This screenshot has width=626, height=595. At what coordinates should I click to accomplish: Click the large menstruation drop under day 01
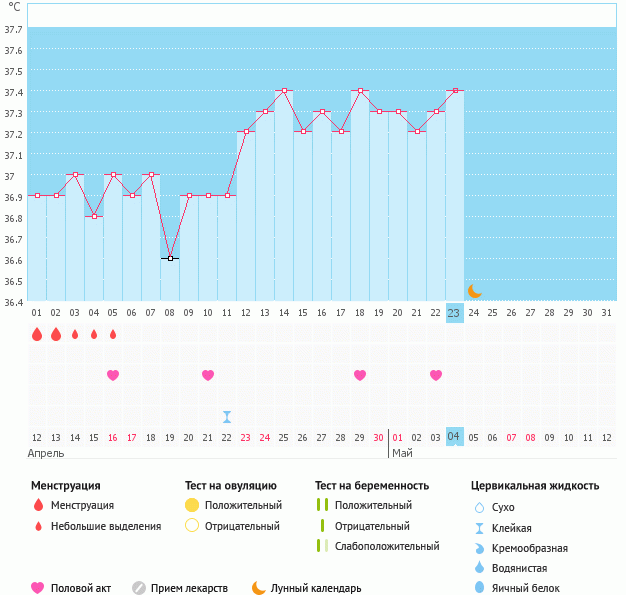pos(37,334)
